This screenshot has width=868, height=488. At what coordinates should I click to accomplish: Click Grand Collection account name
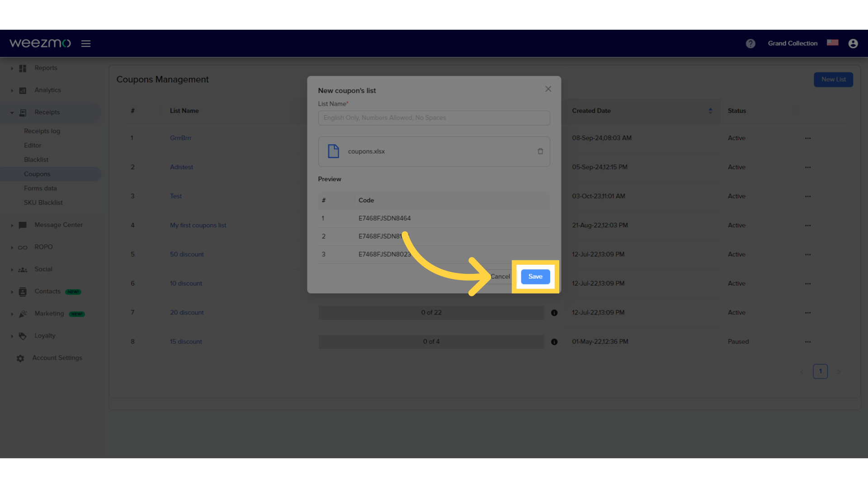[x=793, y=43]
